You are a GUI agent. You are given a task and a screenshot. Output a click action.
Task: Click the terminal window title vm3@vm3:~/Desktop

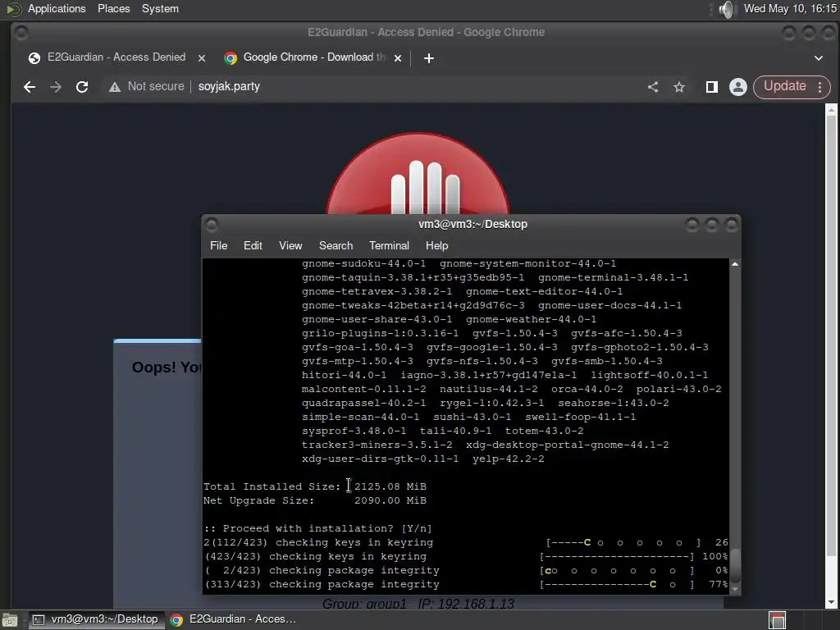tap(472, 224)
